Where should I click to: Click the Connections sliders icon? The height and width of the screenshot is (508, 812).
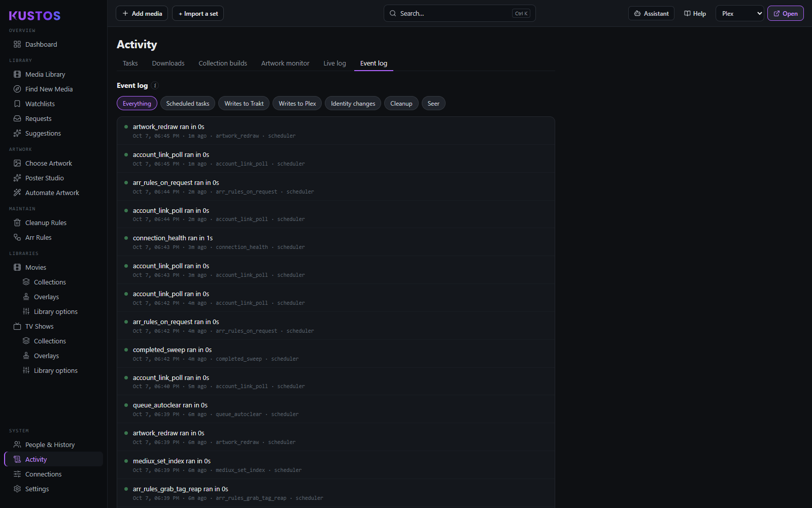pos(17,474)
